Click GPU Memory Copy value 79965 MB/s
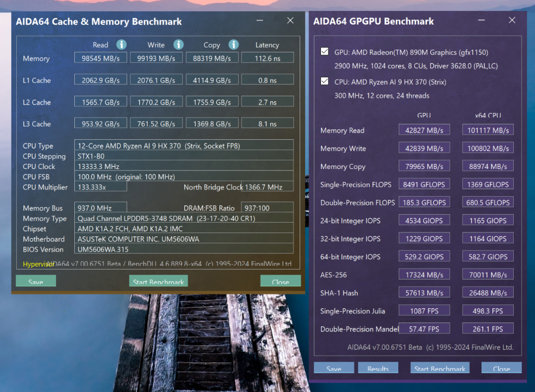 pyautogui.click(x=424, y=166)
